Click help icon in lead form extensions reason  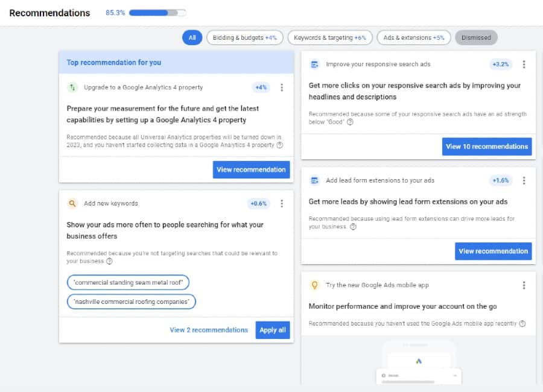tap(353, 227)
